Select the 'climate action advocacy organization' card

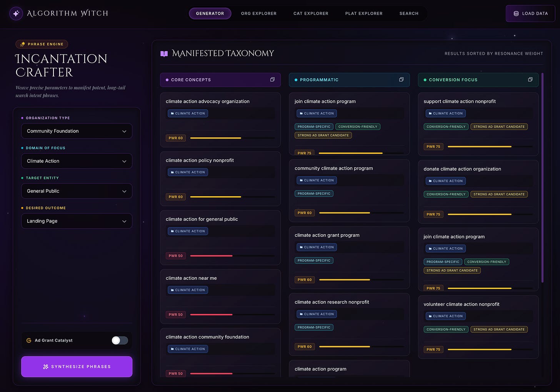(220, 120)
